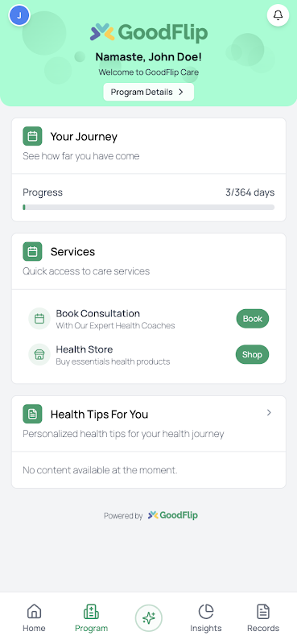Switch to the Insights tab
The height and width of the screenshot is (644, 297).
(206, 617)
